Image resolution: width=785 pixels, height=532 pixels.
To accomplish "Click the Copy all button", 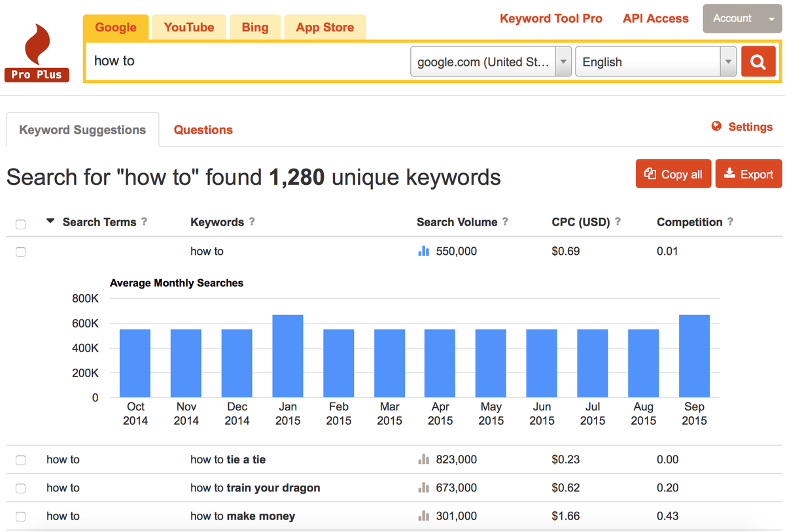I will click(x=673, y=174).
